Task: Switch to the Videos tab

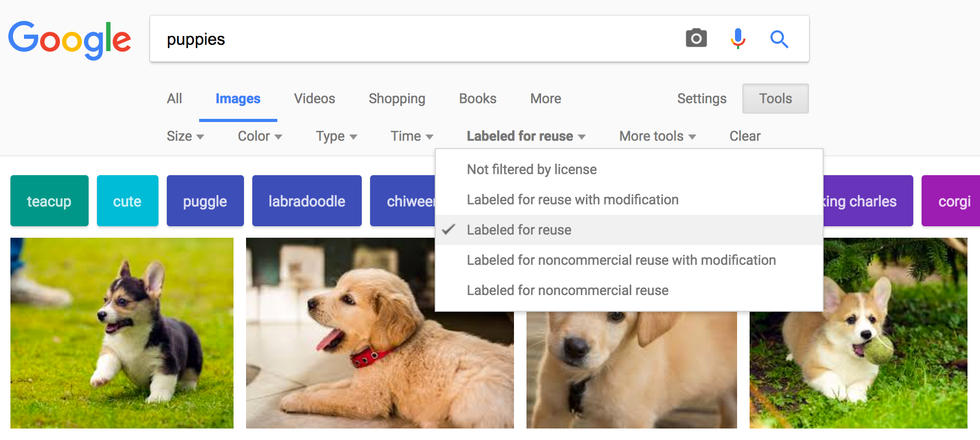Action: coord(314,99)
